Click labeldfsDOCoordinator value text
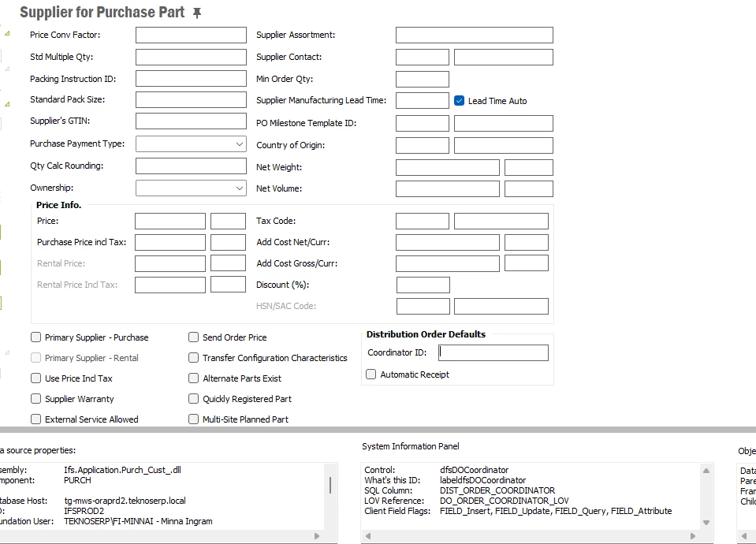Screen dimensions: 756x544 [482, 480]
